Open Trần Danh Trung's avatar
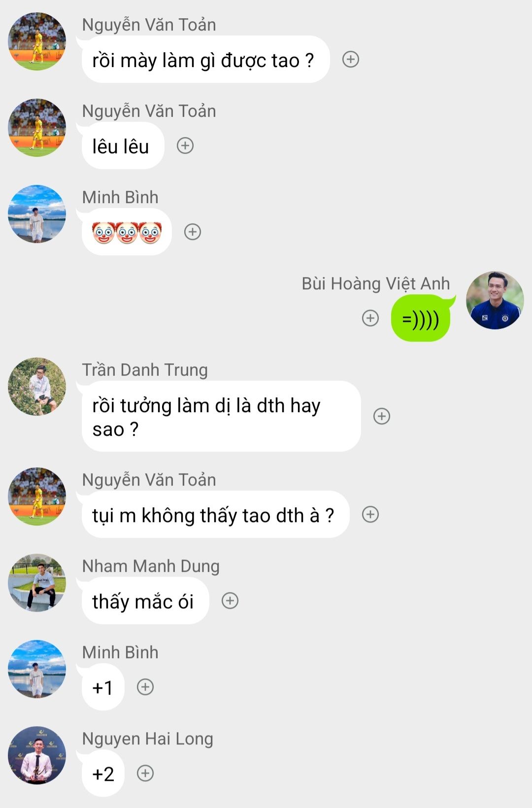Screen dimensions: 532x808 pos(37,386)
